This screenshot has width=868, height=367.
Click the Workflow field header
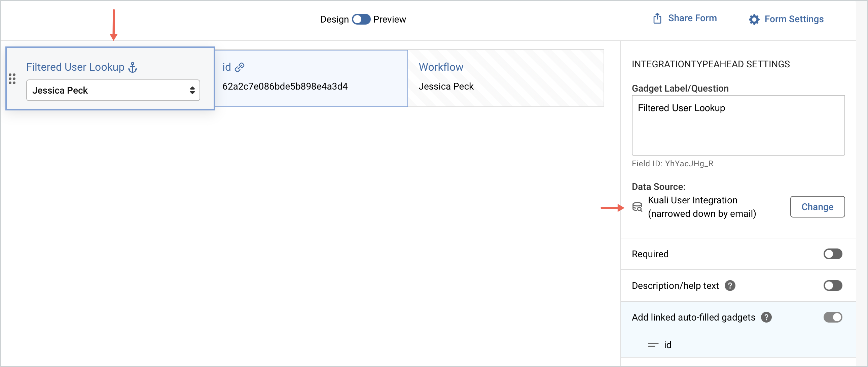pyautogui.click(x=441, y=67)
